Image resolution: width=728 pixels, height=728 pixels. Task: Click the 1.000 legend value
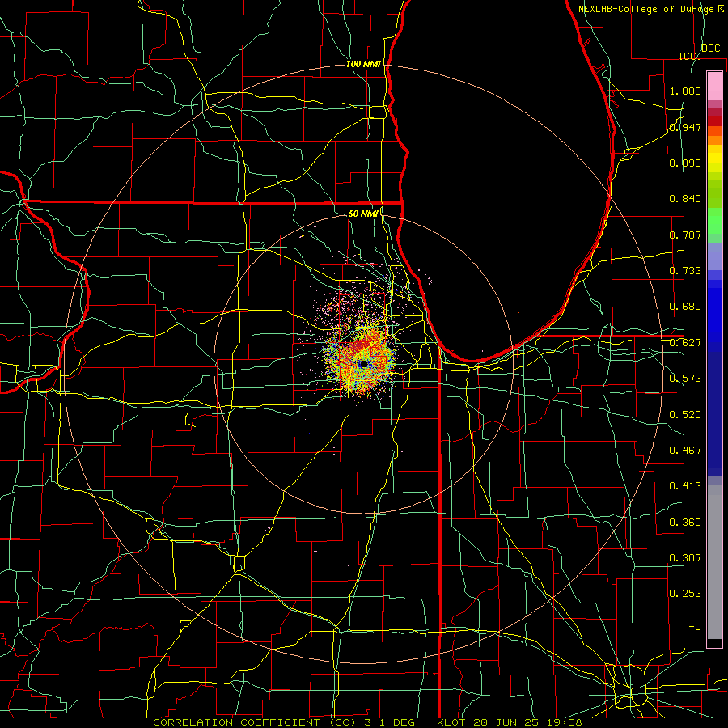click(685, 91)
